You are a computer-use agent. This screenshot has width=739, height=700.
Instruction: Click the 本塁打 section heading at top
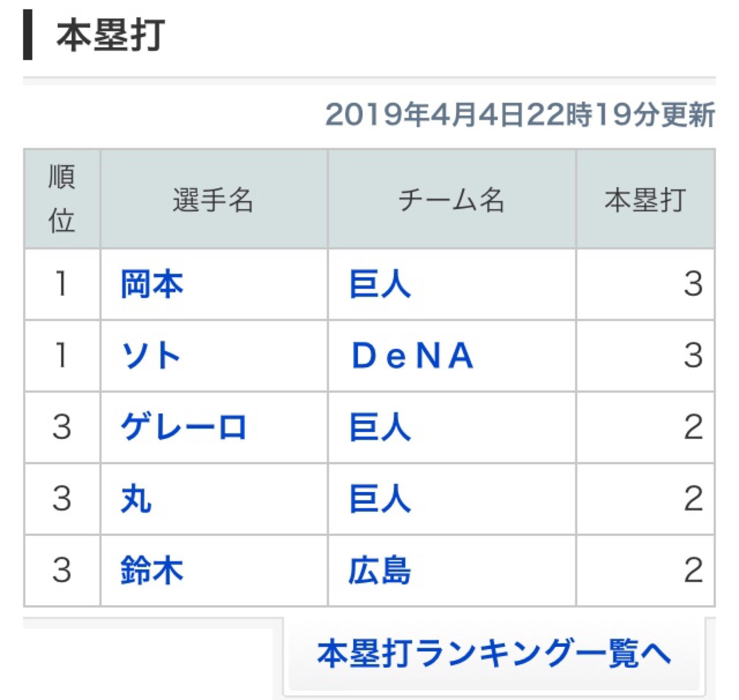pyautogui.click(x=111, y=35)
